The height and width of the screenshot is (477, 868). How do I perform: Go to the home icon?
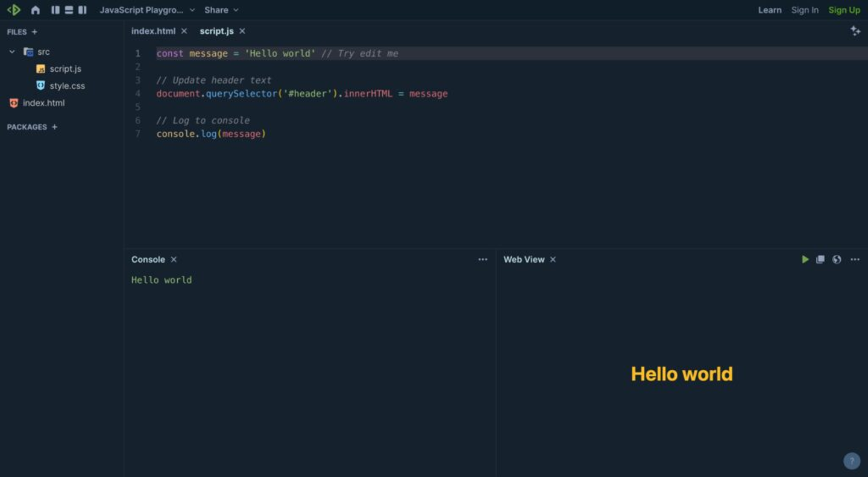(x=36, y=10)
